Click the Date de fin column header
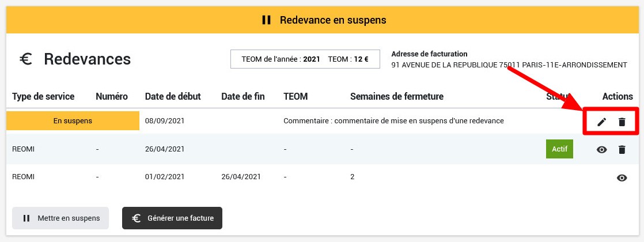The height and width of the screenshot is (242, 644). point(243,96)
